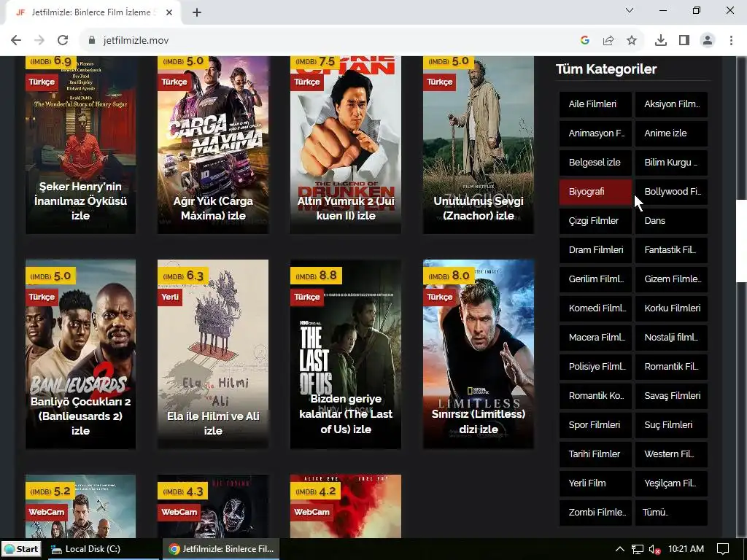Open Komedi category

coord(595,308)
